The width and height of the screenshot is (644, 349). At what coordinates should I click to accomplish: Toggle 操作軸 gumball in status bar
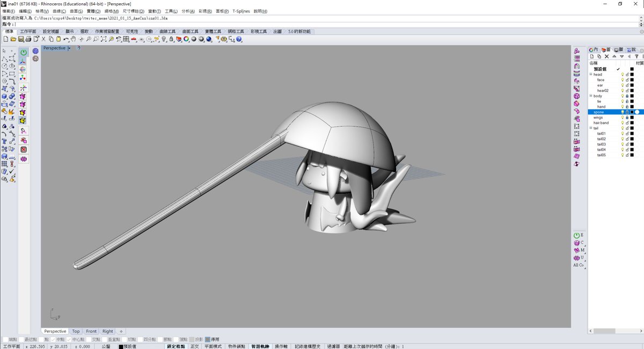coord(281,346)
